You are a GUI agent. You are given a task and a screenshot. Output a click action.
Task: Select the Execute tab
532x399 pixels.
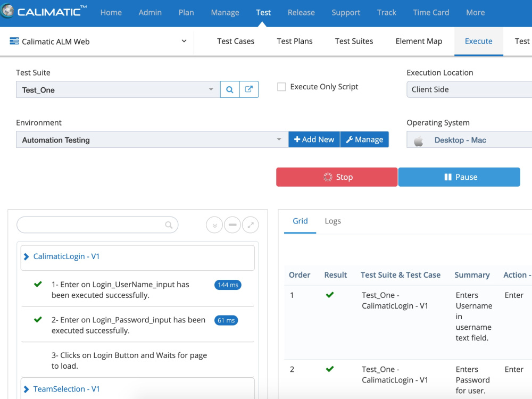click(x=478, y=41)
